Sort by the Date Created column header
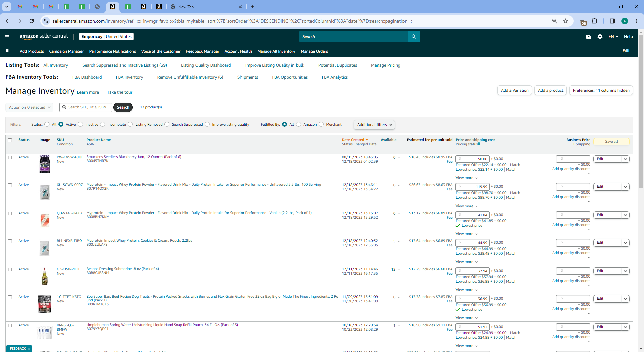644x352 pixels. click(x=355, y=140)
